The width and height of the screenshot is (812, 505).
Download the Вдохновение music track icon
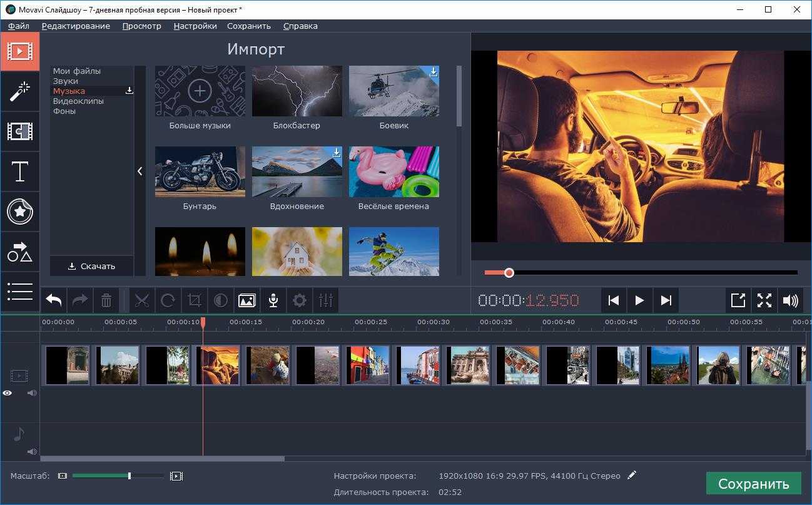337,153
